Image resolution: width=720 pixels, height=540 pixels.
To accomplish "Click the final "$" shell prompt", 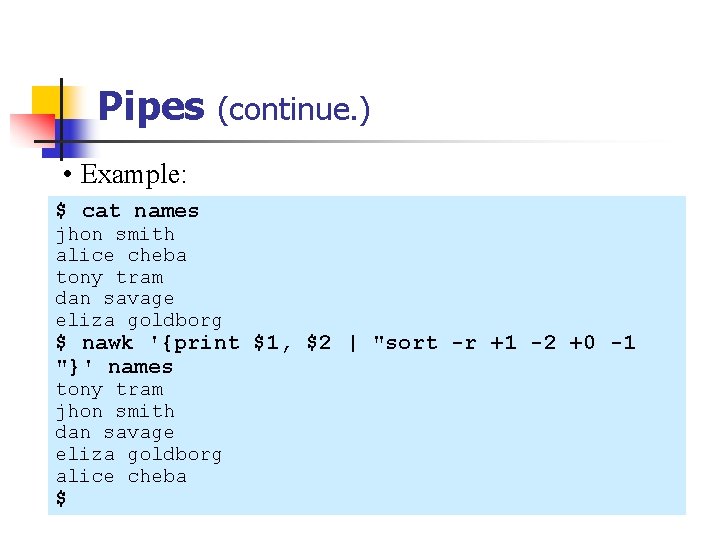I will 61,498.
